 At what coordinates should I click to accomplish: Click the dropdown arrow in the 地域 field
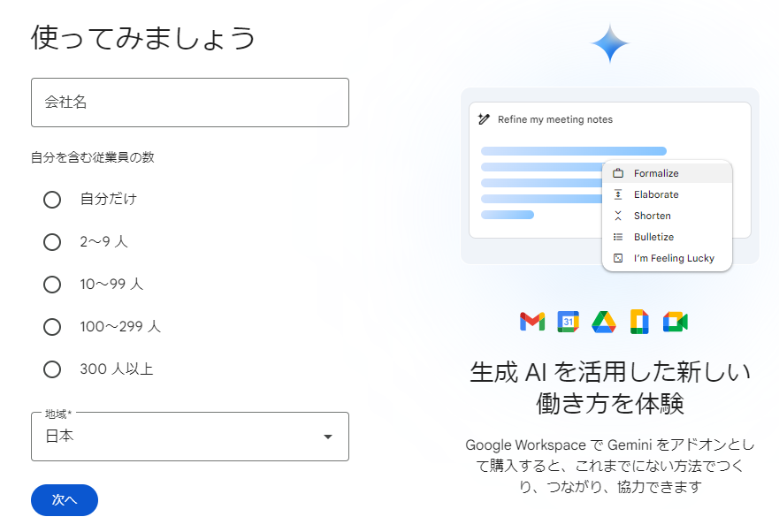coord(328,437)
